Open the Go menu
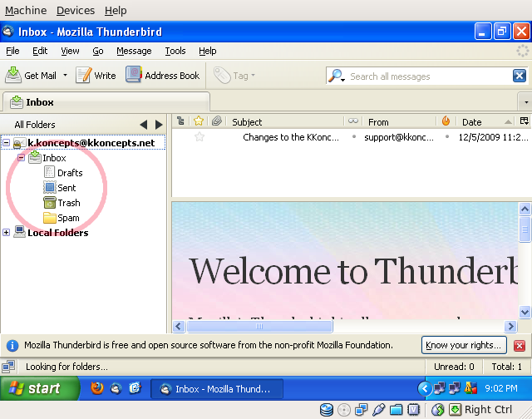532x419 pixels. [x=98, y=51]
